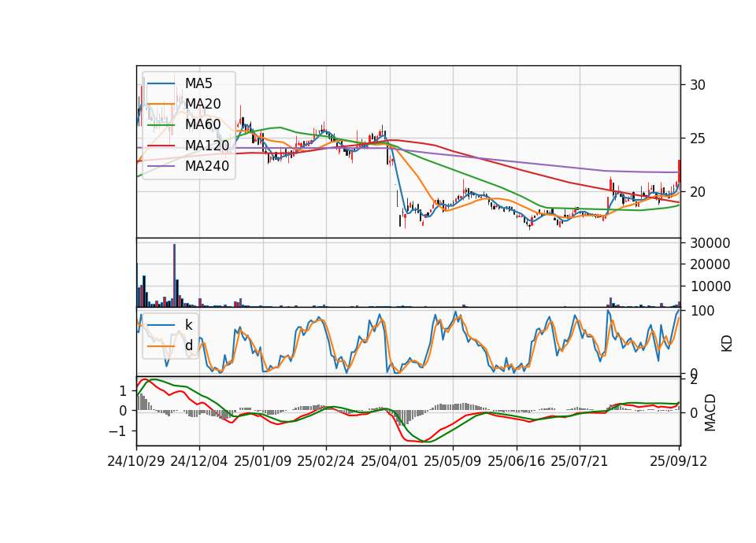Image resolution: width=756 pixels, height=543 pixels.
Task: Click the blue MA5 legend line swatch
Action: 161,84
